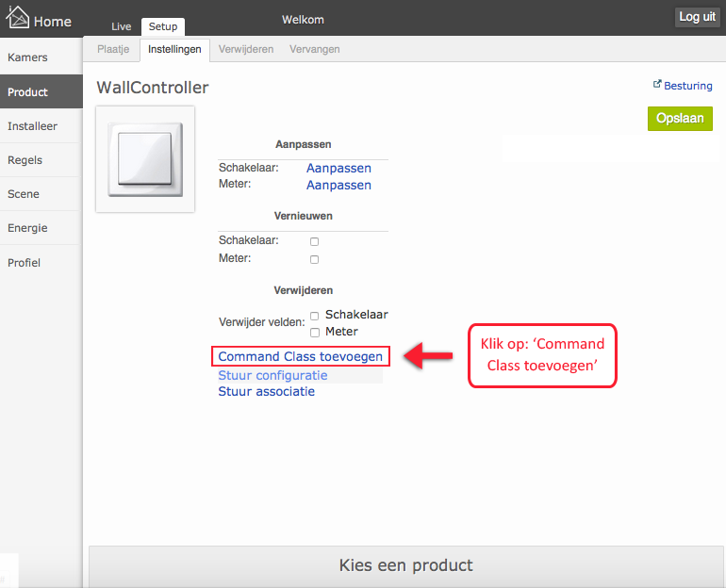The height and width of the screenshot is (588, 726).
Task: Tick the Vernieuwen Schakelaar checkbox
Action: coord(314,241)
